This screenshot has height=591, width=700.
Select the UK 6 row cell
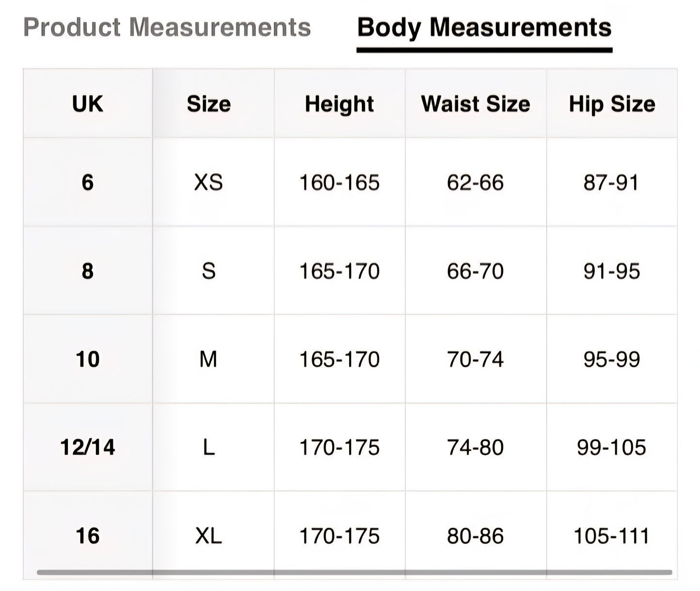coord(88,183)
